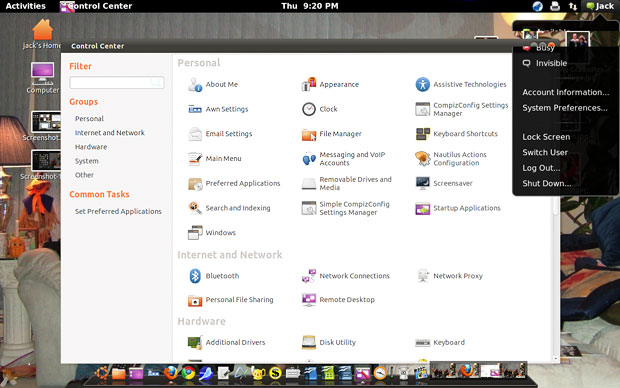Click the Ubuntu logo in dock
The height and width of the screenshot is (388, 620).
click(x=102, y=373)
